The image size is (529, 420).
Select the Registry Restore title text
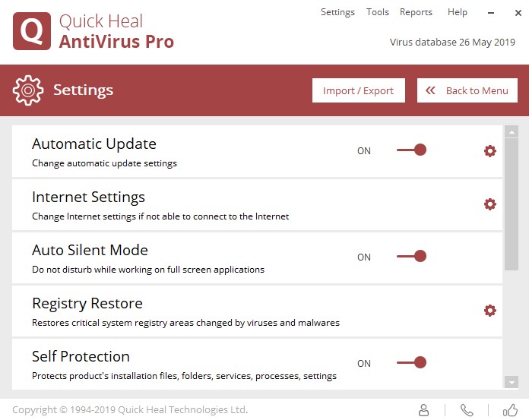(87, 304)
